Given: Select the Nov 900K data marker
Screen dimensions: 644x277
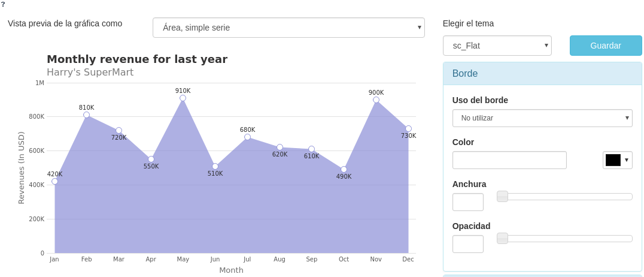Looking at the screenshot, I should pos(376,100).
